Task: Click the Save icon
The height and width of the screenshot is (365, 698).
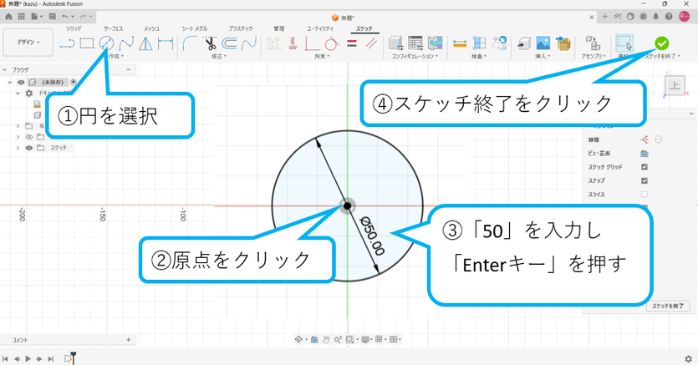Action: [53, 16]
